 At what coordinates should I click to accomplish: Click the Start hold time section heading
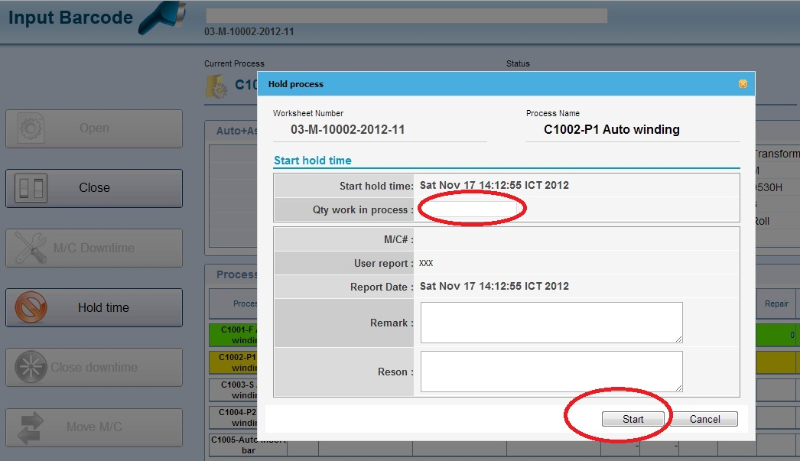pyautogui.click(x=312, y=160)
